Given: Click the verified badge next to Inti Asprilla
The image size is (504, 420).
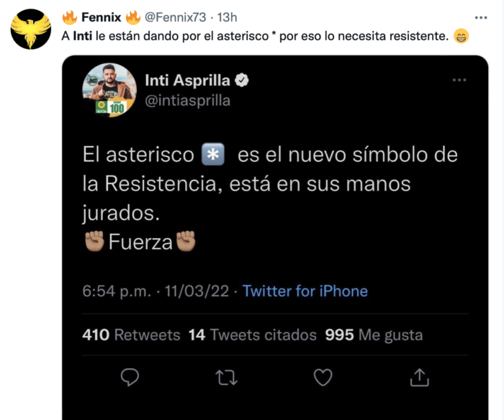Looking at the screenshot, I should click(242, 81).
